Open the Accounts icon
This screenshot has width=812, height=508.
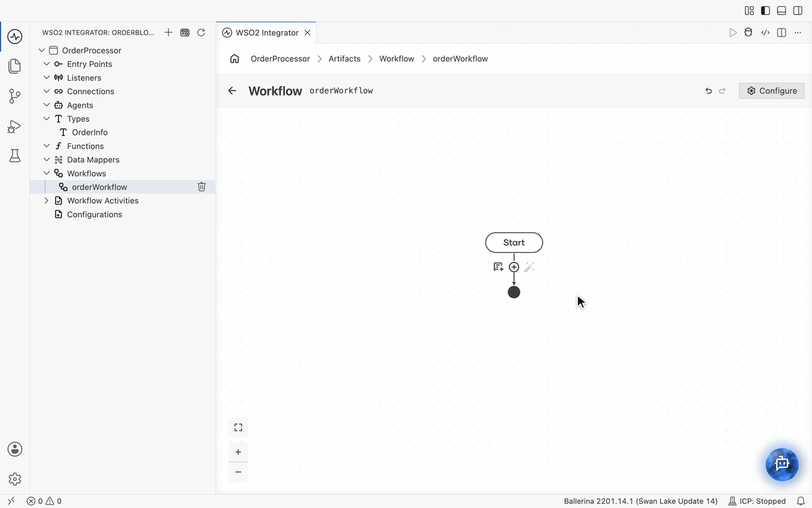click(x=15, y=449)
